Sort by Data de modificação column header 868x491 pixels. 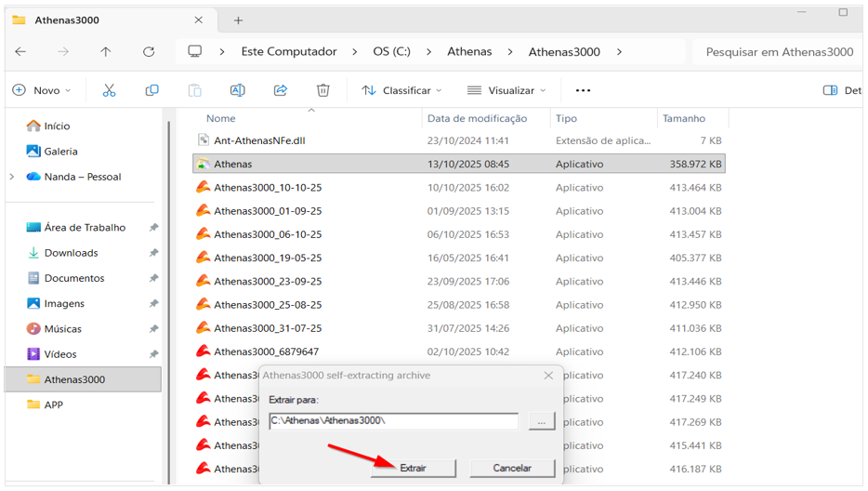477,118
